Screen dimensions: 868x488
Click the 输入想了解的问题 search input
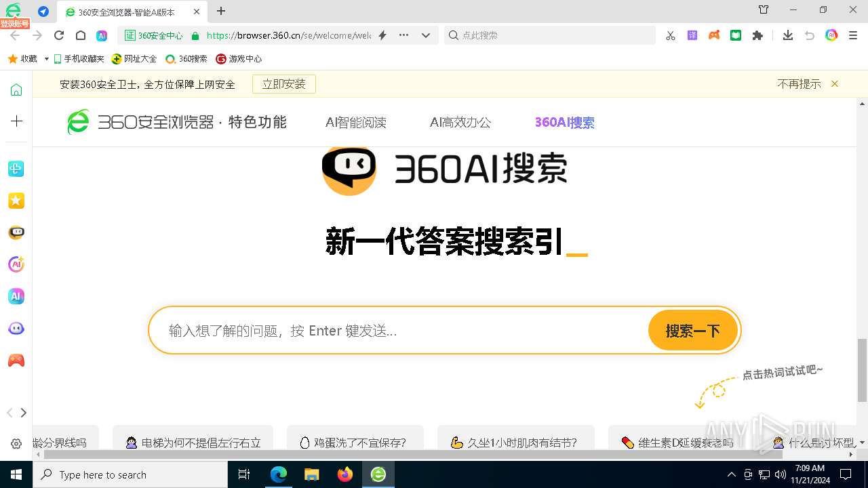click(399, 331)
